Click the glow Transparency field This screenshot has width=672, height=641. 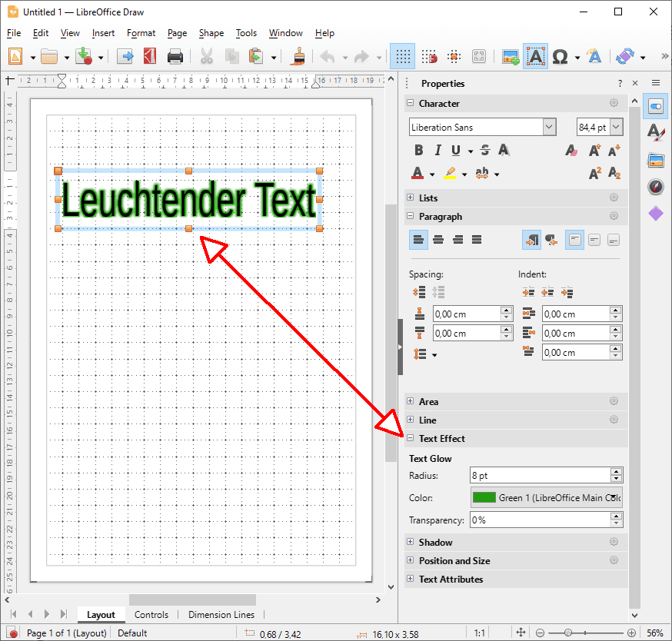click(x=540, y=520)
